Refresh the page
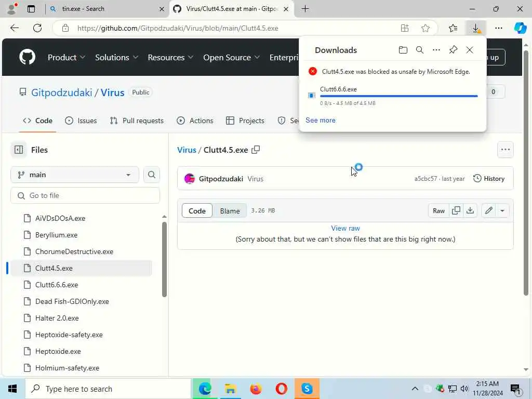Image resolution: width=532 pixels, height=399 pixels. (37, 28)
